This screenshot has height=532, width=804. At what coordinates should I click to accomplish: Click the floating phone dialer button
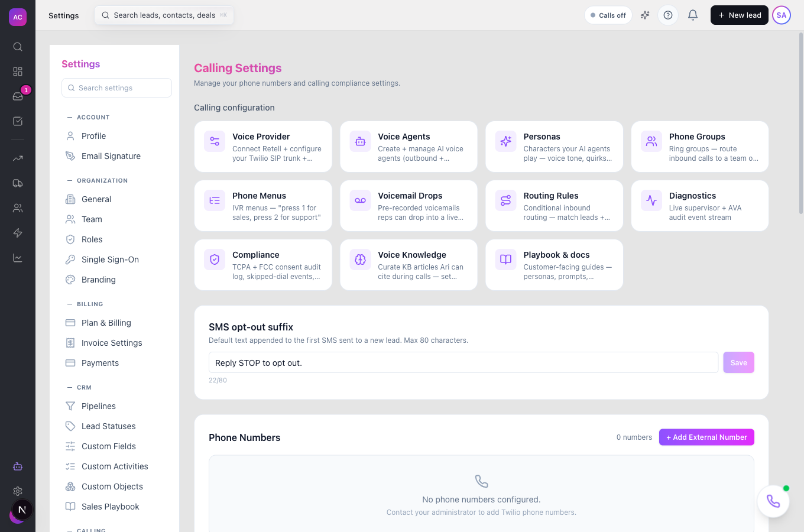click(773, 501)
